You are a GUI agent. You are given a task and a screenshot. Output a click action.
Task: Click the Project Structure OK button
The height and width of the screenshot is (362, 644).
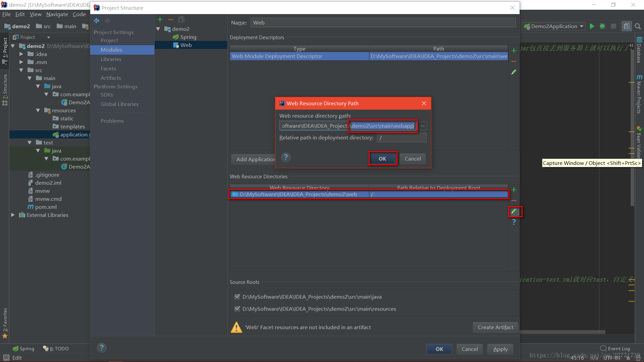click(439, 349)
